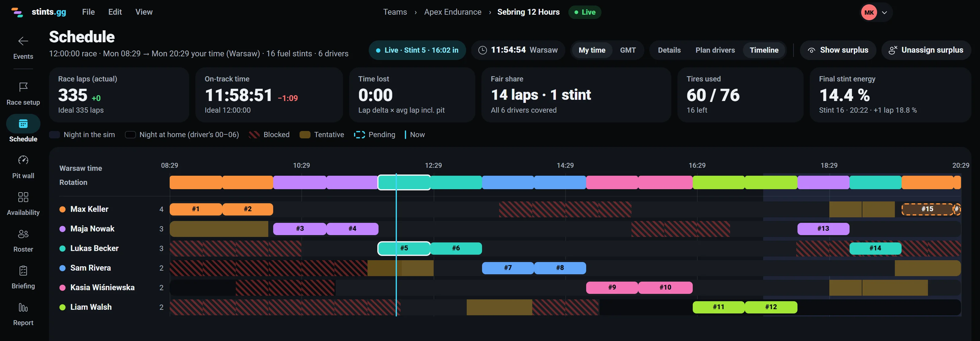Image resolution: width=980 pixels, height=341 pixels.
Task: Click the eye icon in Show surplus
Action: click(x=812, y=50)
